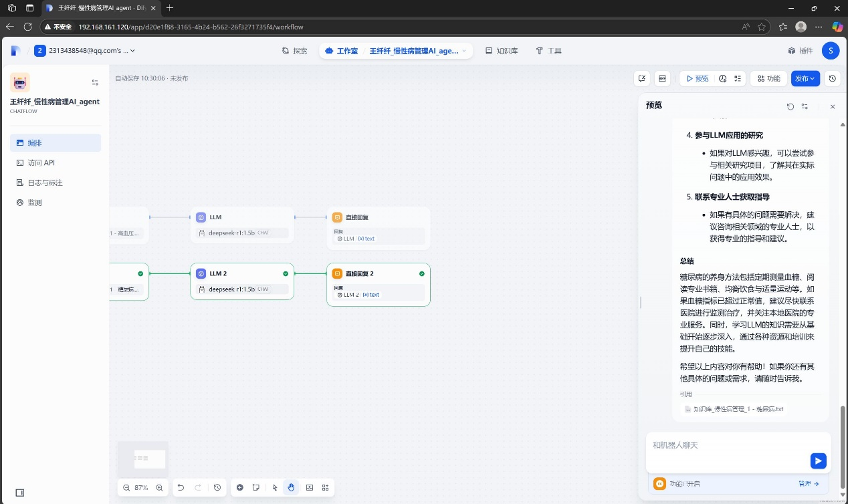
Task: Add a note to the canvas
Action: tap(256, 488)
